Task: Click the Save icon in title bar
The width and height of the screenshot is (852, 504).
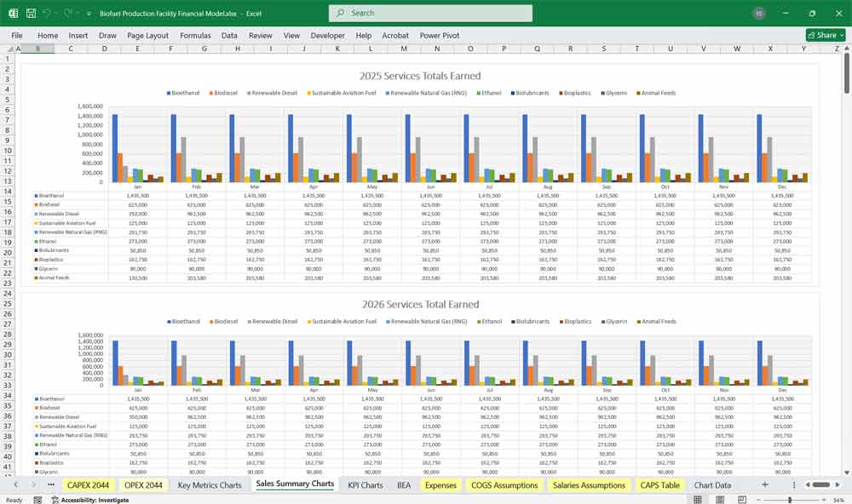Action: 31,14
